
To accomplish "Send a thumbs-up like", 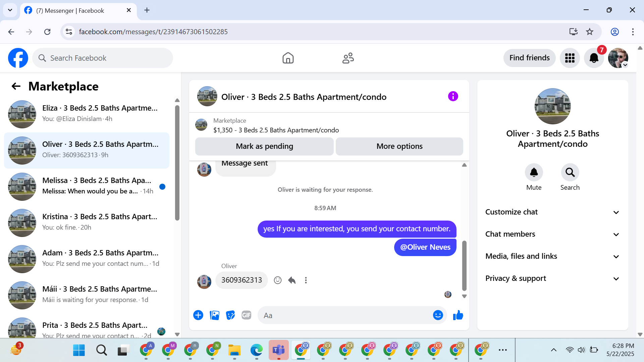I will click(458, 315).
